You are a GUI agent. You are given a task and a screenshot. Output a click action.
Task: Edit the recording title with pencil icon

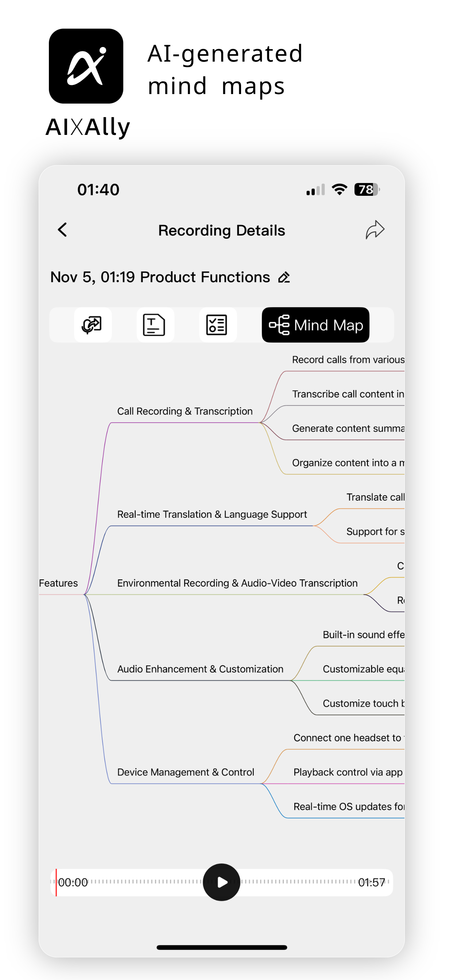tap(284, 277)
